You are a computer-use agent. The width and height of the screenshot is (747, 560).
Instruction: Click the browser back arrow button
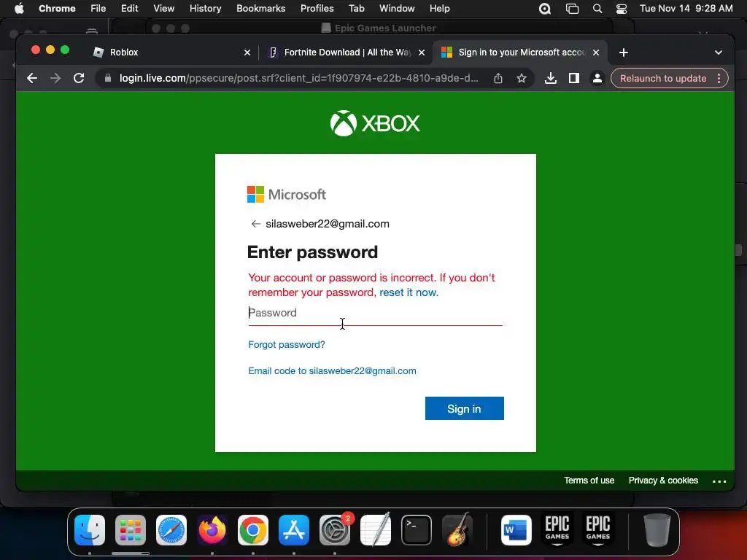point(32,78)
